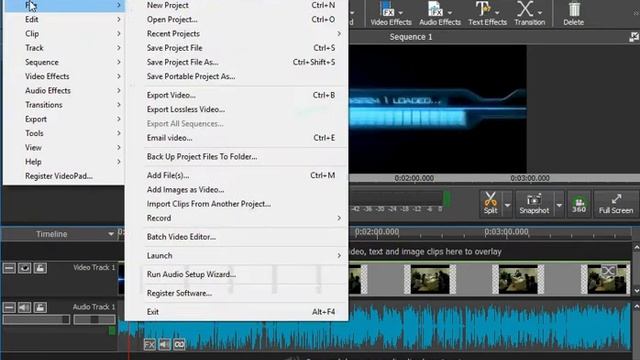Toggle the 360 video button

click(579, 203)
